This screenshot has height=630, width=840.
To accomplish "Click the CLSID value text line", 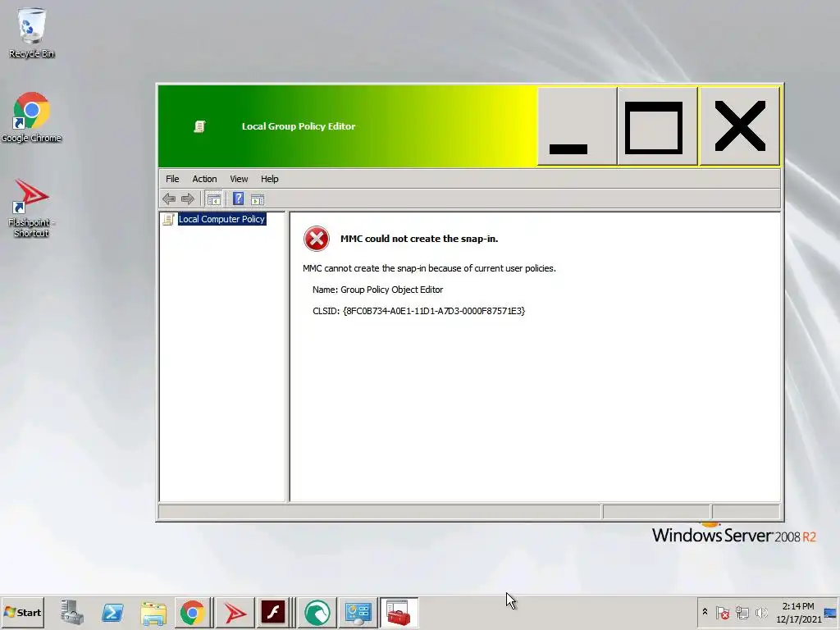I will (x=418, y=311).
